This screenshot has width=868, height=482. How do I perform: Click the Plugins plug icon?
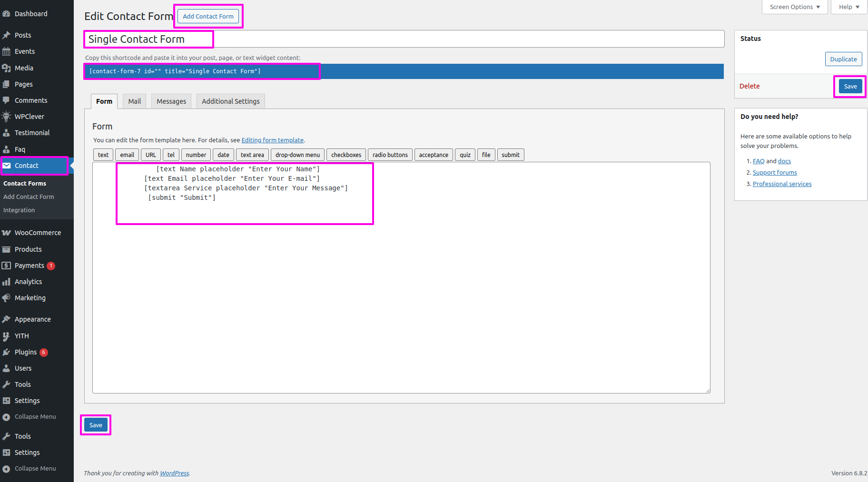6,352
